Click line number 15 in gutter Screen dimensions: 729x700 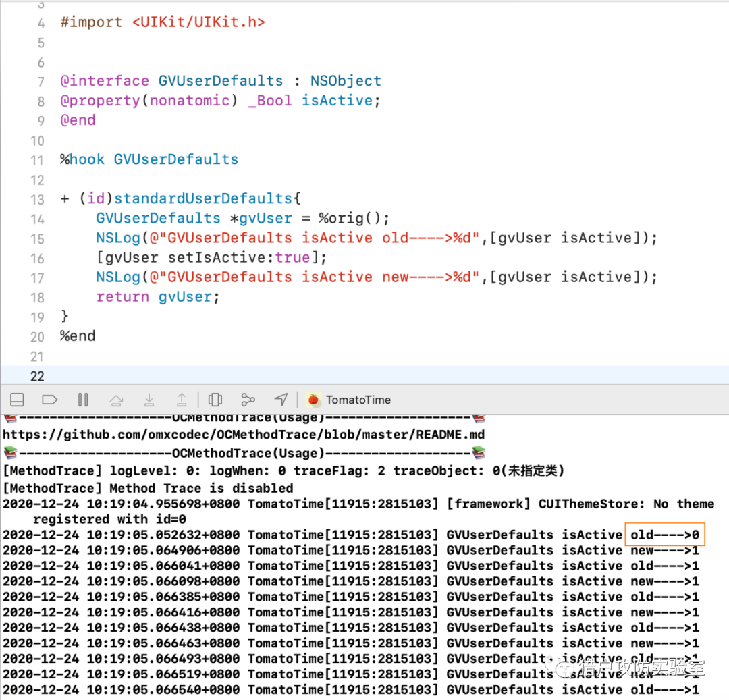37,239
